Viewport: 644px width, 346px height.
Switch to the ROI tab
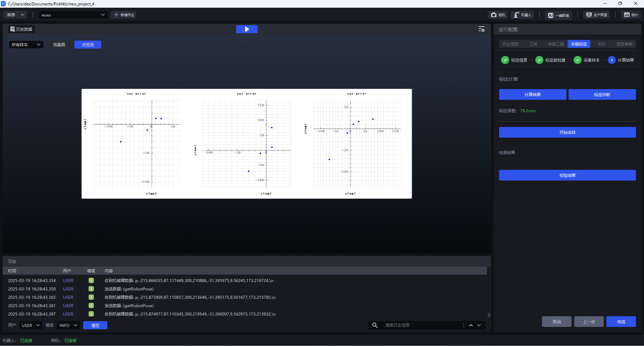coord(601,44)
